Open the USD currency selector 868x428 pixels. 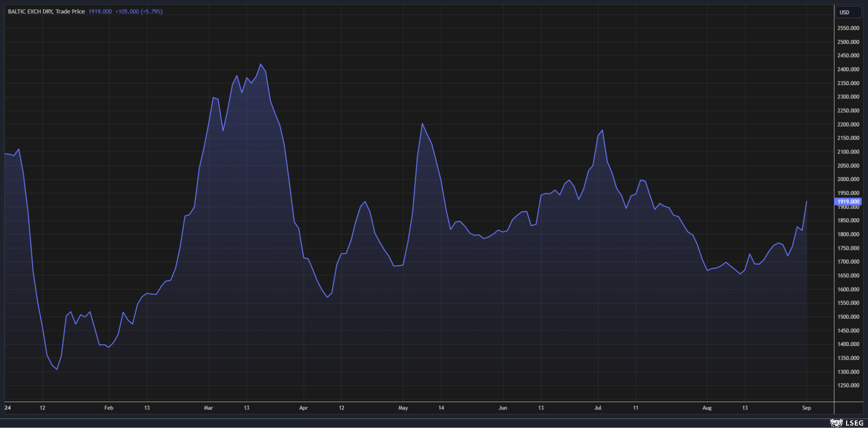coord(848,12)
